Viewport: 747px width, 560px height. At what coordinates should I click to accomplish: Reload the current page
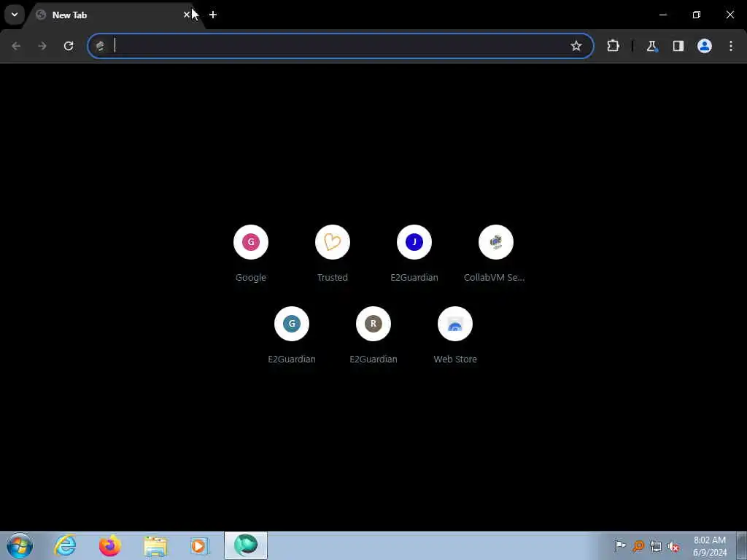pyautogui.click(x=69, y=46)
